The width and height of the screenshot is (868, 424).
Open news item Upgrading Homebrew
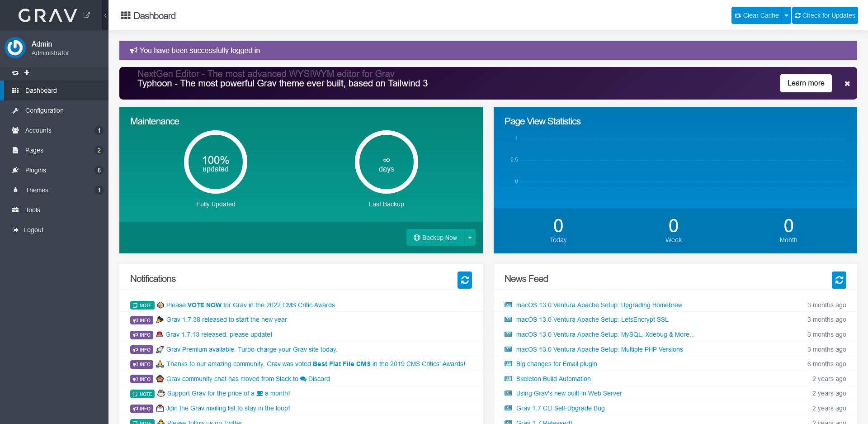click(599, 305)
